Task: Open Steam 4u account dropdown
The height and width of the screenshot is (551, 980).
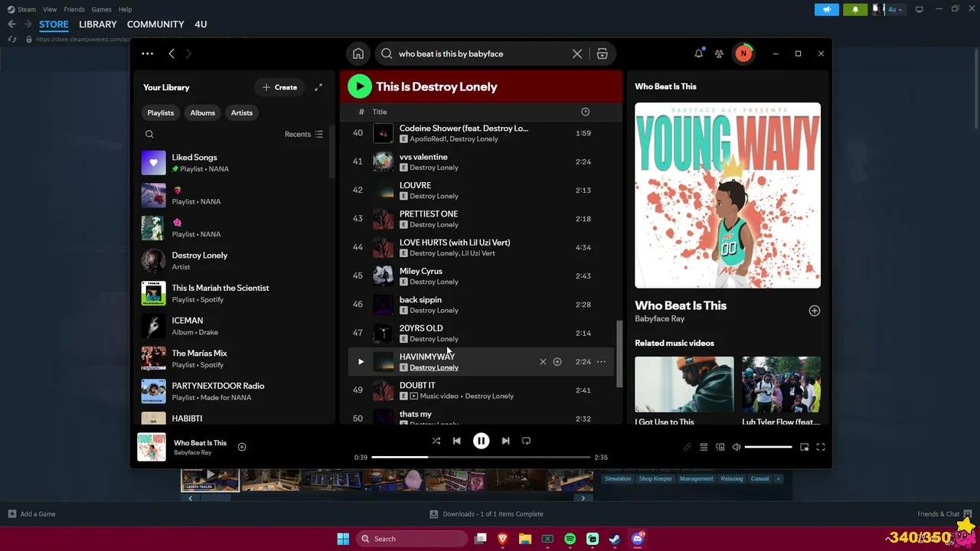Action: point(888,9)
